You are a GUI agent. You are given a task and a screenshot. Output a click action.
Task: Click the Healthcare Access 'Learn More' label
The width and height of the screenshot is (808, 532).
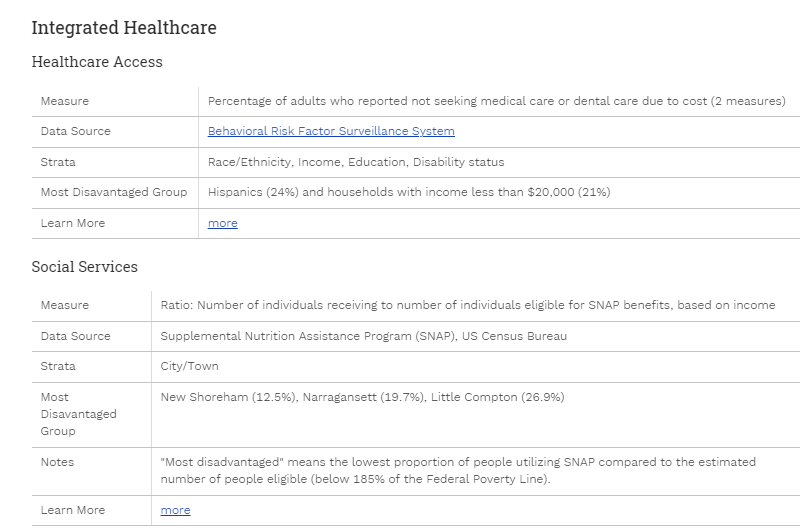coord(73,223)
